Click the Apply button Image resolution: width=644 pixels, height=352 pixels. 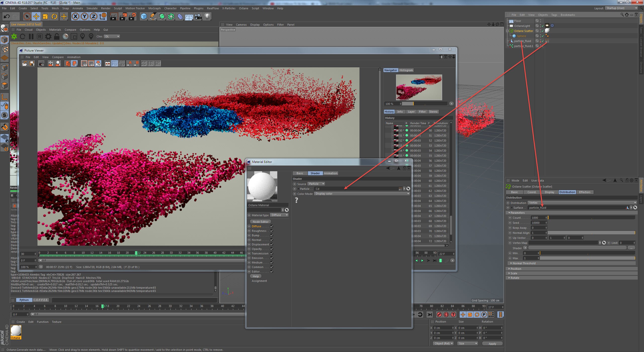[x=492, y=344]
